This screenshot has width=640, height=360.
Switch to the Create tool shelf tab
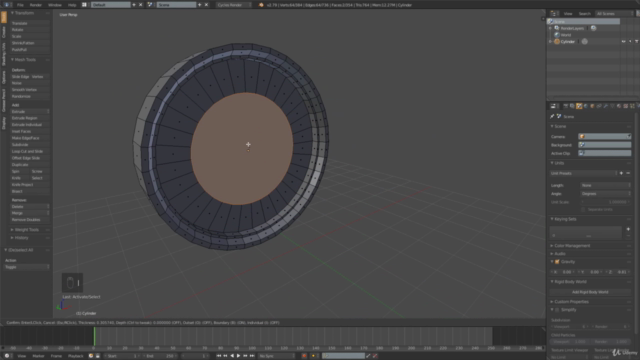click(x=4, y=32)
